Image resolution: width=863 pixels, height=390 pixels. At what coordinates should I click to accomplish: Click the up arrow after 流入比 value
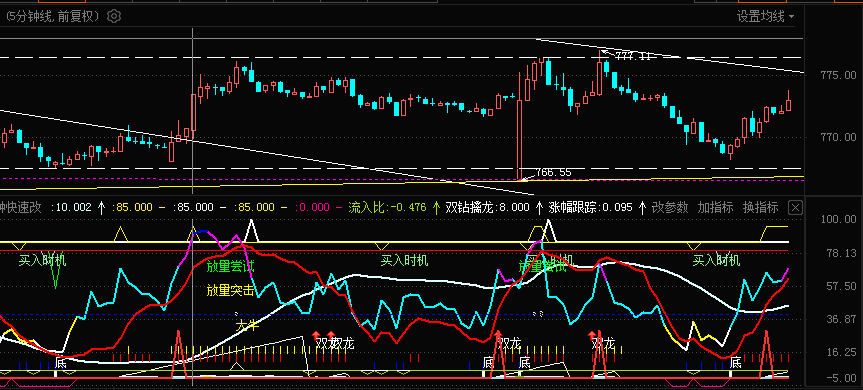(x=436, y=207)
